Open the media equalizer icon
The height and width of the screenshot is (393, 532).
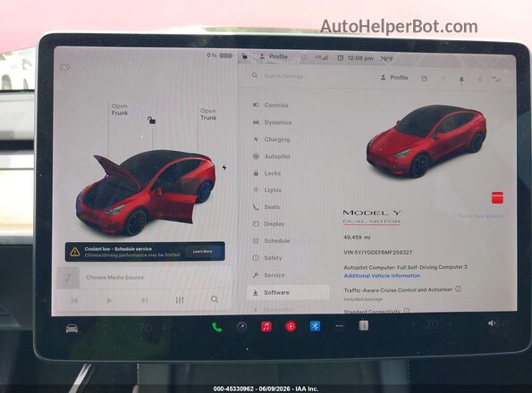coord(180,300)
